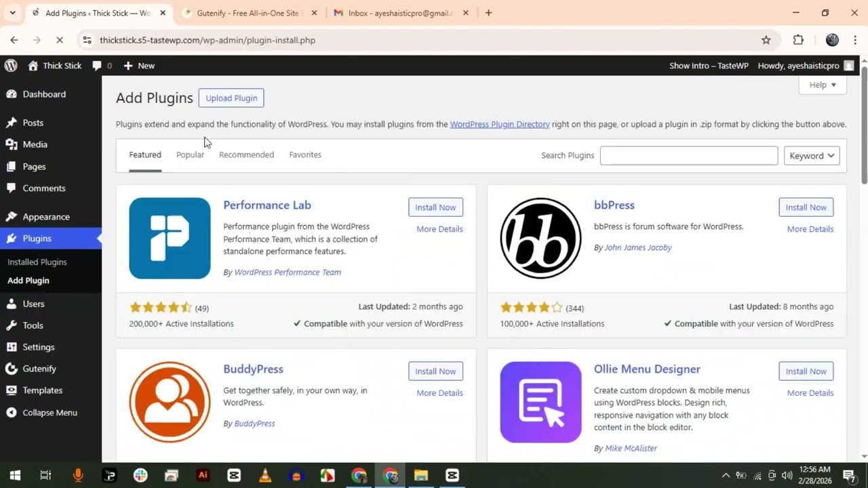Open WordPress Performance Team author link
The image size is (868, 488).
pyautogui.click(x=288, y=272)
